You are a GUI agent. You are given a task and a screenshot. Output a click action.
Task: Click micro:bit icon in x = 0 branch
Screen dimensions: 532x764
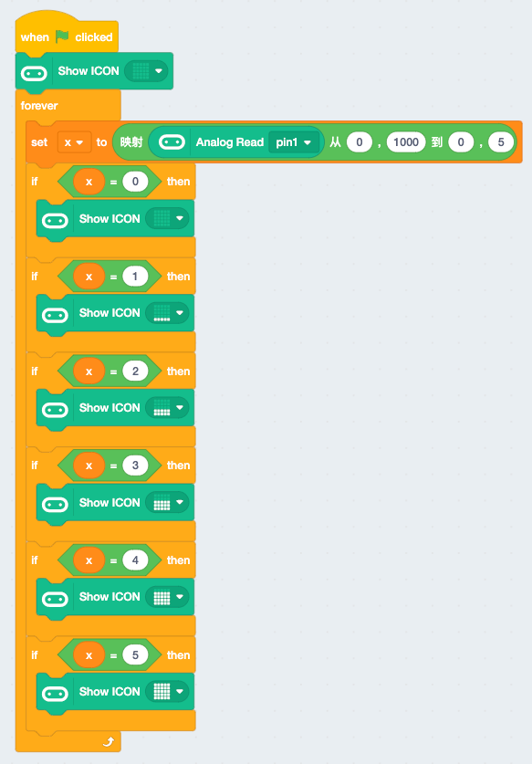click(x=55, y=221)
